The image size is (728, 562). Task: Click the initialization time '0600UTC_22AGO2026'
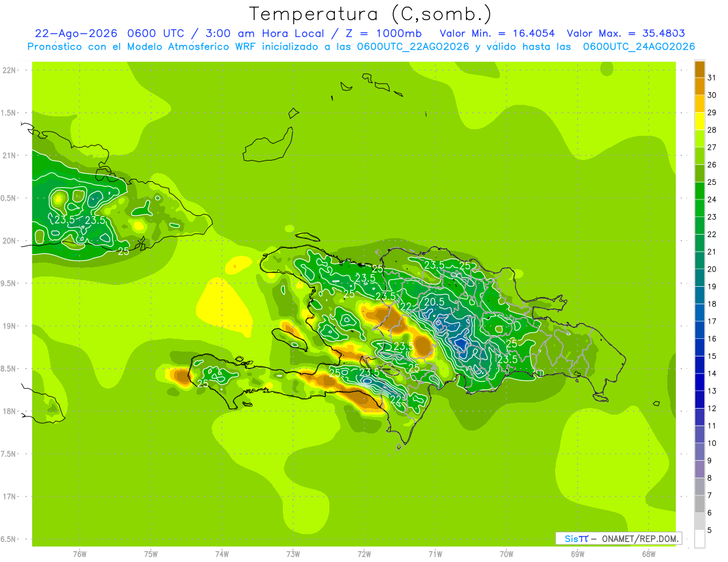click(413, 47)
